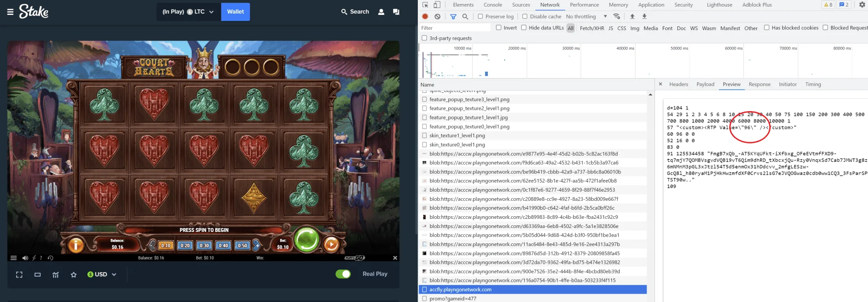Screen dimensions: 868x302
Task: Toggle the lightning fast play icon
Action: [x=34, y=258]
